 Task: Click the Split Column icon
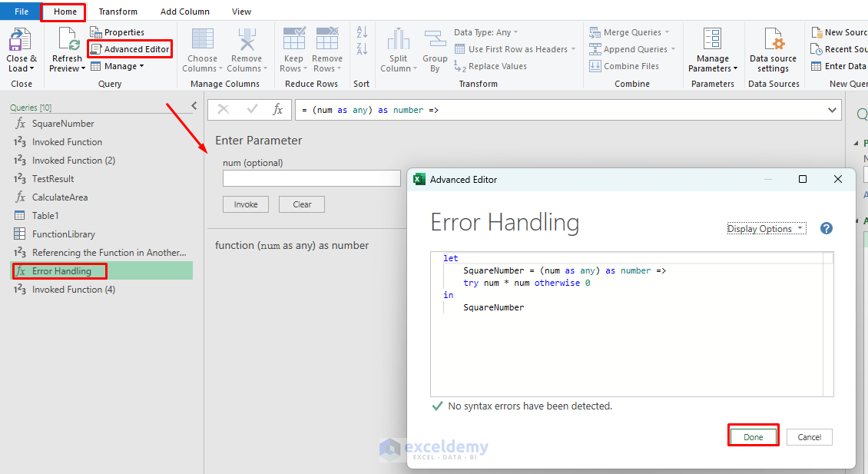point(398,38)
